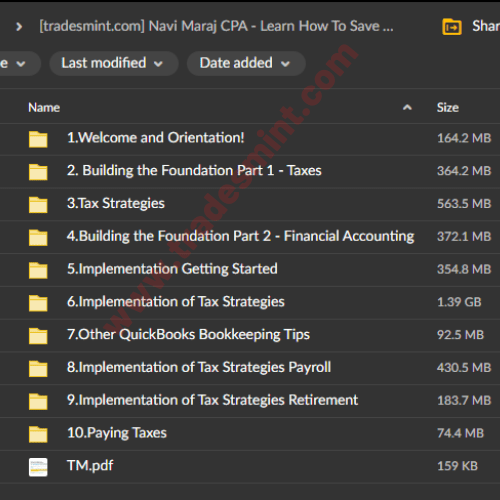Click the 74.4 MB size value
The height and width of the screenshot is (500, 500).
[460, 433]
